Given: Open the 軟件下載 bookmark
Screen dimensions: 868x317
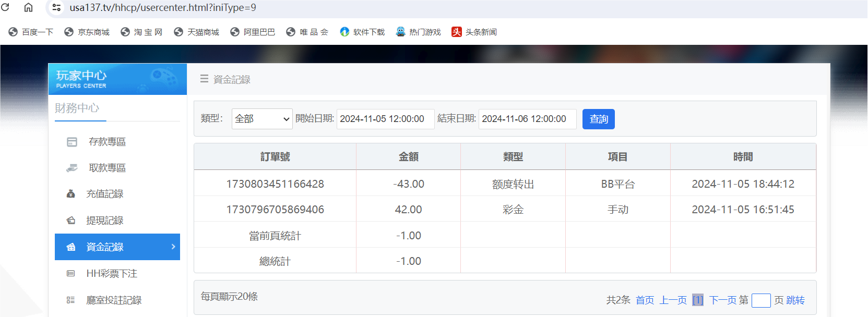Looking at the screenshot, I should pos(362,32).
